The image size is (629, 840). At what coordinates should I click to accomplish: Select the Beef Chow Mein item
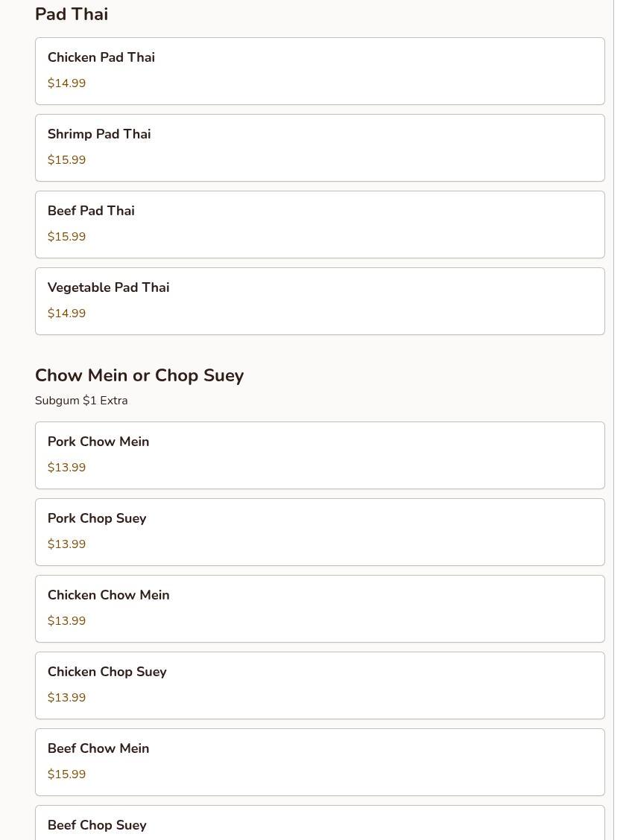pyautogui.click(x=320, y=762)
